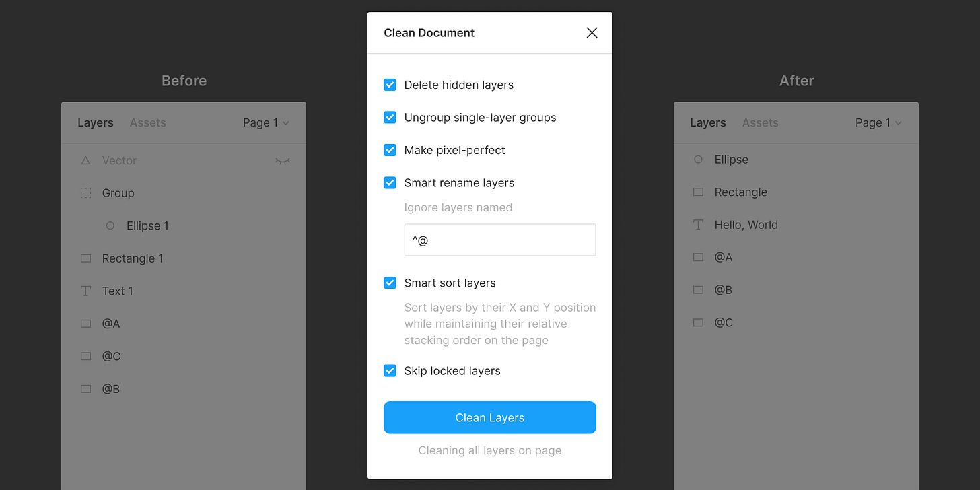Select Layers tab in Before panel
The width and height of the screenshot is (980, 490).
click(x=96, y=123)
